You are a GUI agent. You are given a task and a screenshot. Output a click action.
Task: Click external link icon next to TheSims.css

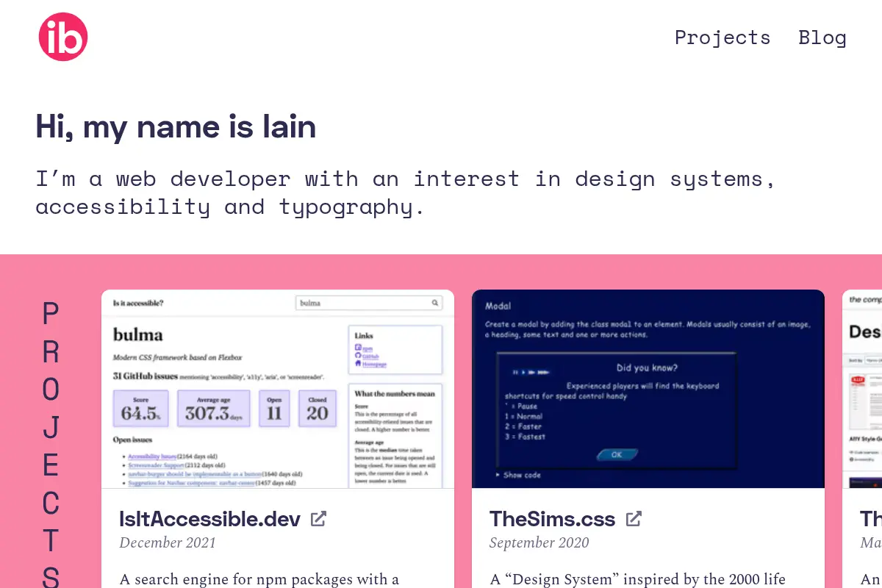tap(634, 519)
